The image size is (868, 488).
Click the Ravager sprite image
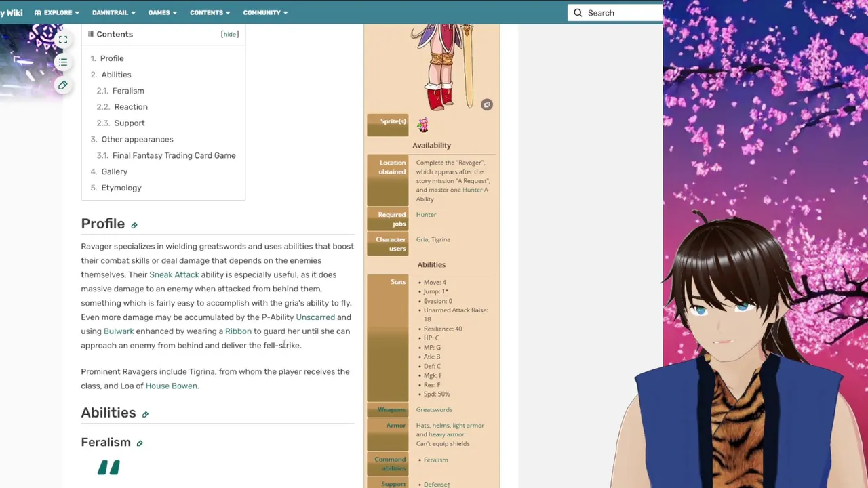[x=423, y=125]
